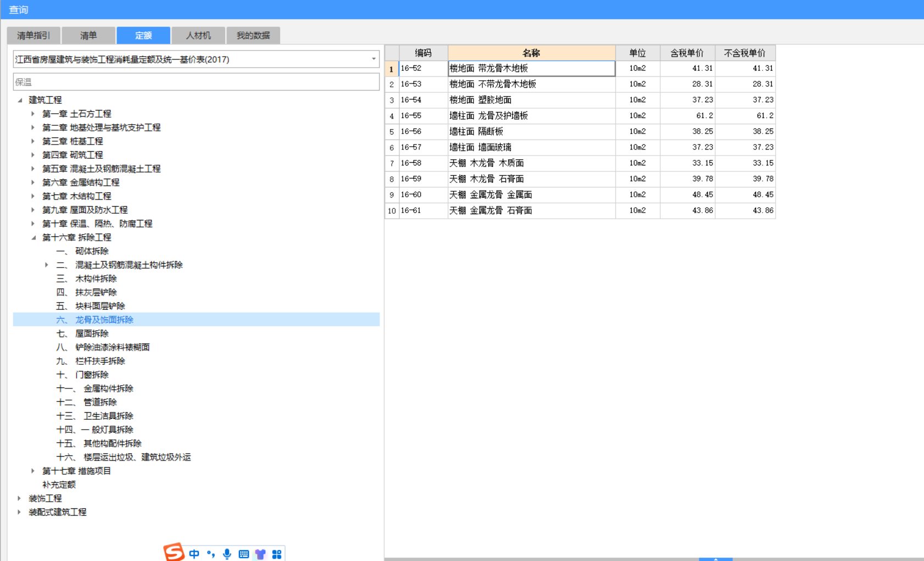This screenshot has width=924, height=561.
Task: Select 一、砌体拆除 tree item
Action: pyautogui.click(x=82, y=251)
